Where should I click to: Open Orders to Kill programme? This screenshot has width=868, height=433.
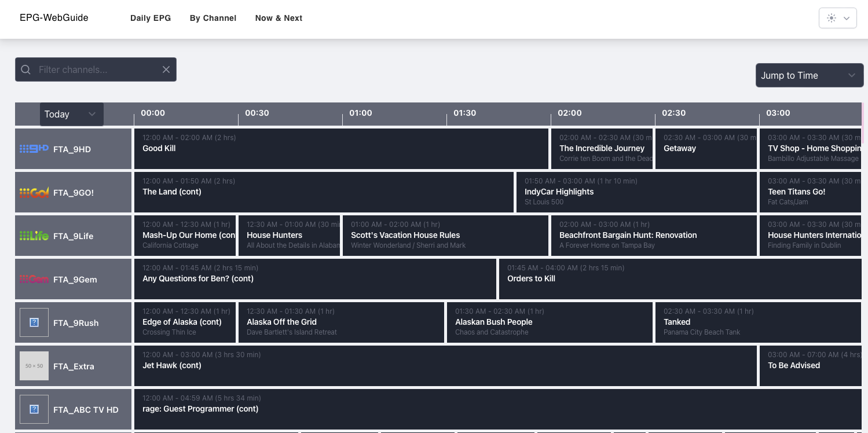680,279
